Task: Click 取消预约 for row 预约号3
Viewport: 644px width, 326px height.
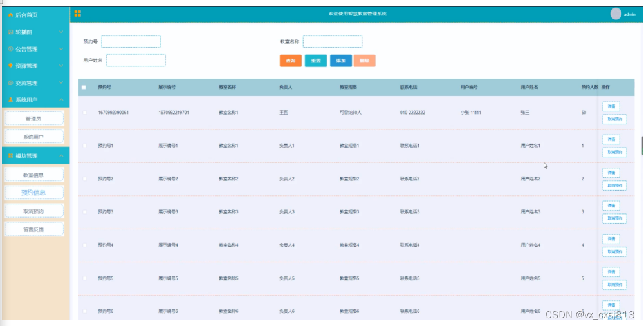Action: [x=614, y=218]
